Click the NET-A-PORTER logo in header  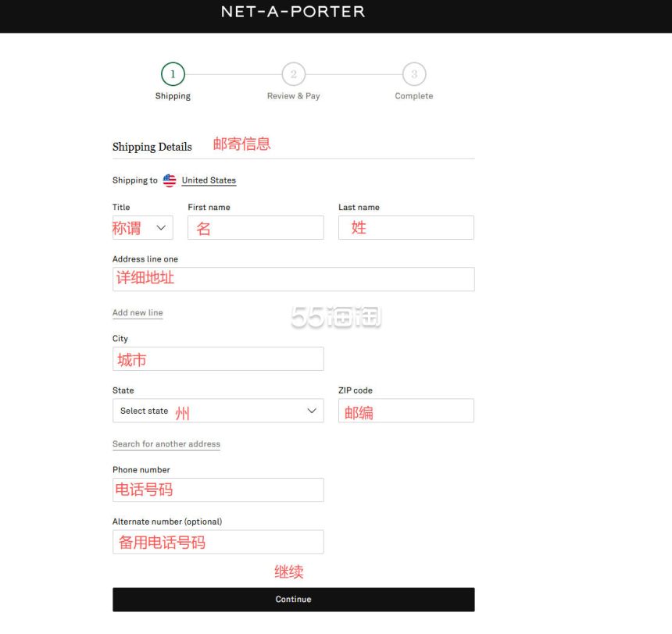click(293, 12)
